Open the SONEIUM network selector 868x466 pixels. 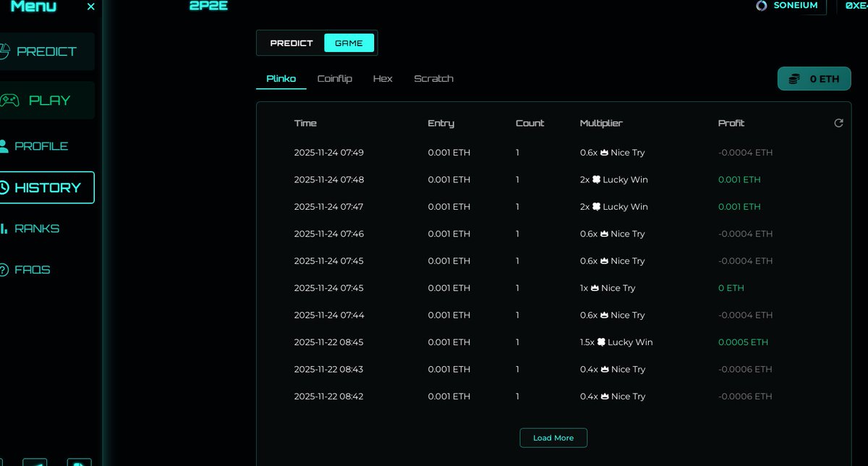(x=788, y=6)
